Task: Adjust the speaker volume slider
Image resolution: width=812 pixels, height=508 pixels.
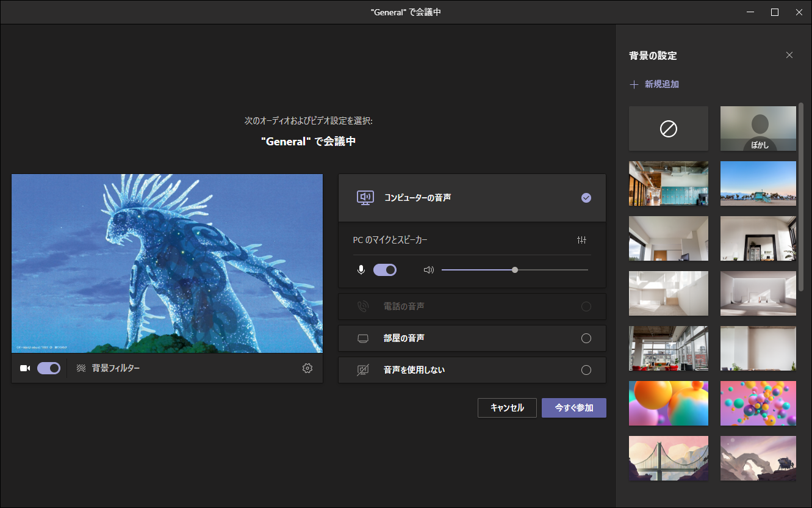Action: [x=515, y=270]
